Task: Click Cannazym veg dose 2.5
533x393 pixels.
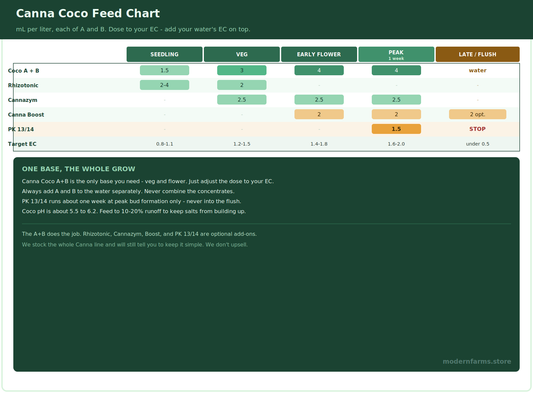Action: coord(242,100)
